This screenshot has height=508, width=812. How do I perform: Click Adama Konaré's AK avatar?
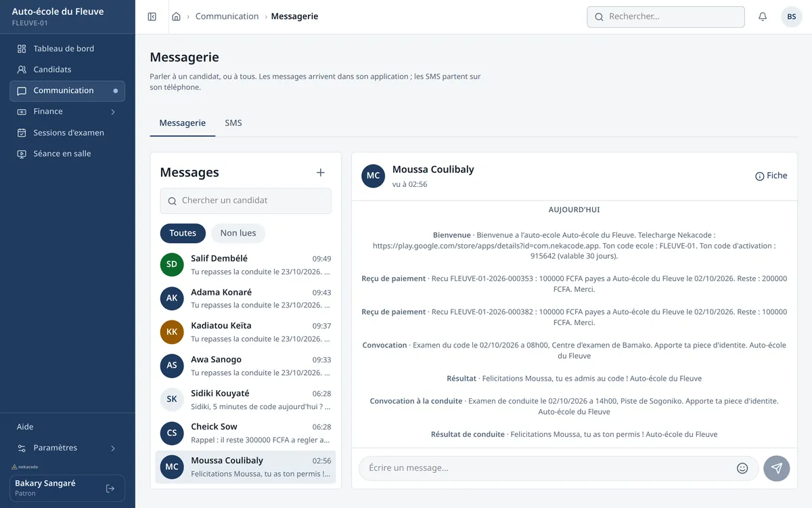[172, 299]
